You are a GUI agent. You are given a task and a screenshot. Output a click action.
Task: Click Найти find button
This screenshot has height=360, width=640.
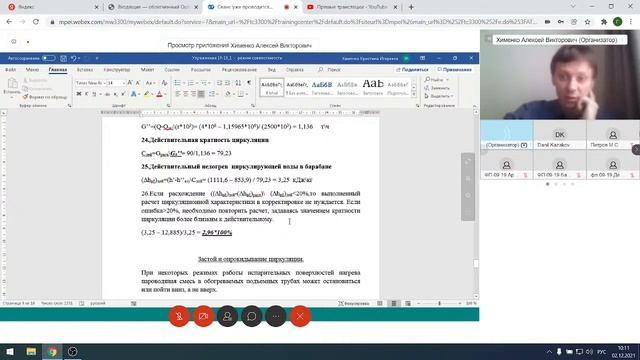click(x=436, y=80)
